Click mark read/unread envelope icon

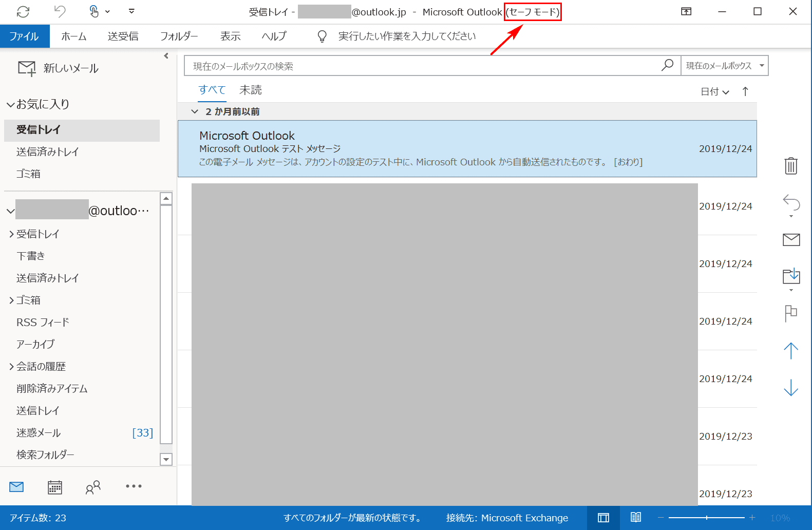(x=791, y=239)
